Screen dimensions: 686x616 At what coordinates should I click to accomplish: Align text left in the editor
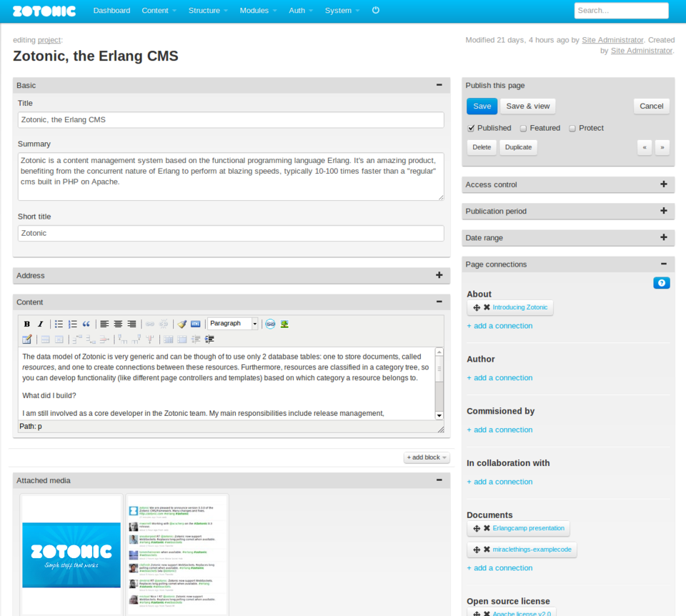[x=104, y=324]
